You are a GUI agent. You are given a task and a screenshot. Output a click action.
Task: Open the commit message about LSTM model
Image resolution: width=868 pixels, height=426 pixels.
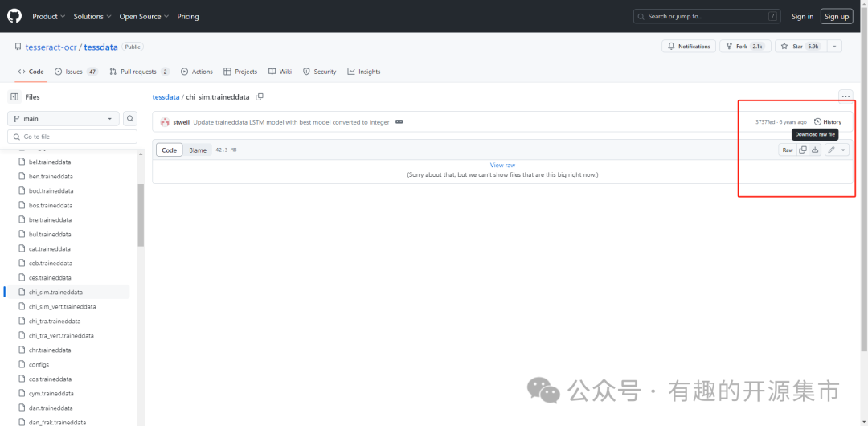pos(291,122)
